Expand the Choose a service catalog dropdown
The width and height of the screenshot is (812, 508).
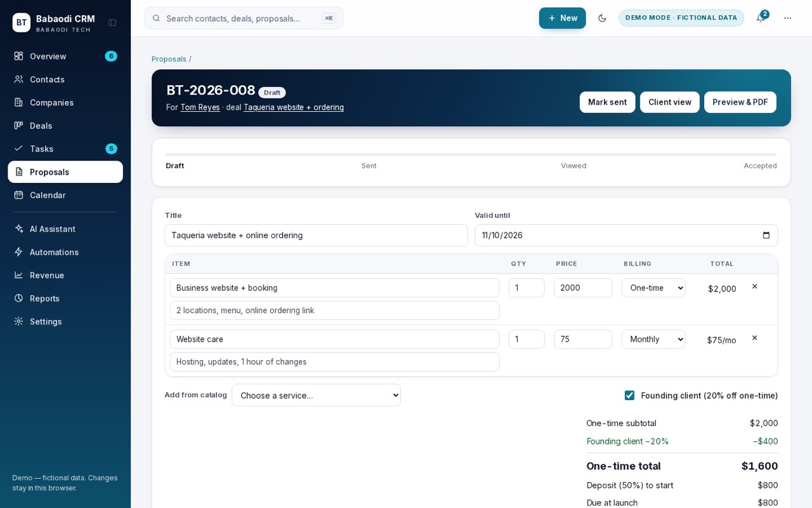tap(316, 395)
